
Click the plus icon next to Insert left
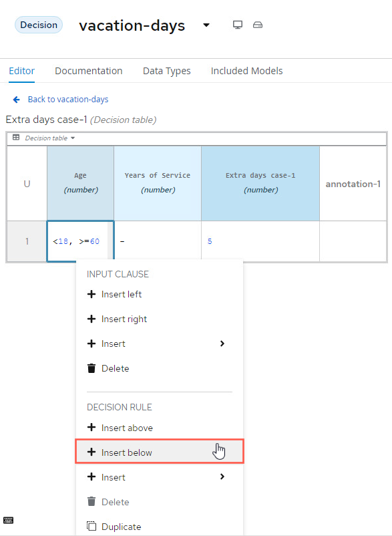click(91, 294)
